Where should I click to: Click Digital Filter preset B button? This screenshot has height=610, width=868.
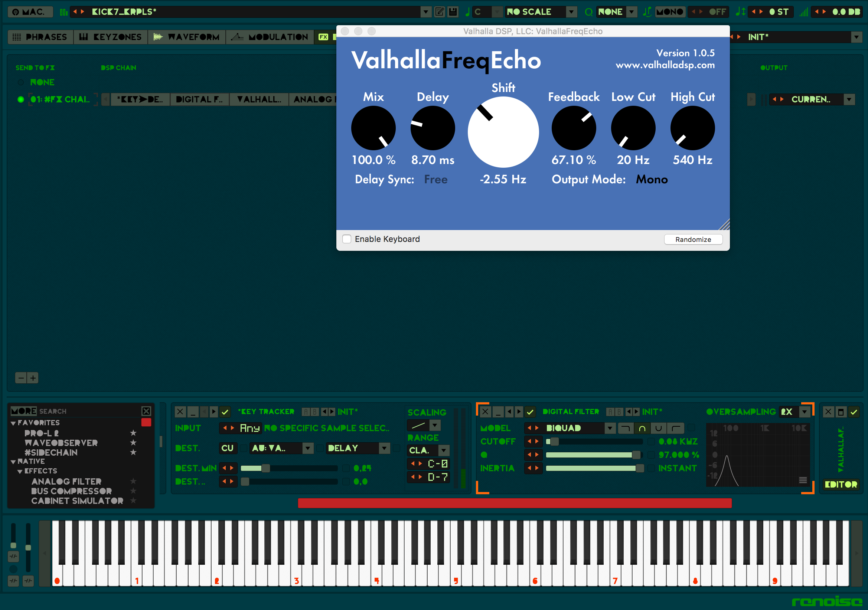click(619, 411)
